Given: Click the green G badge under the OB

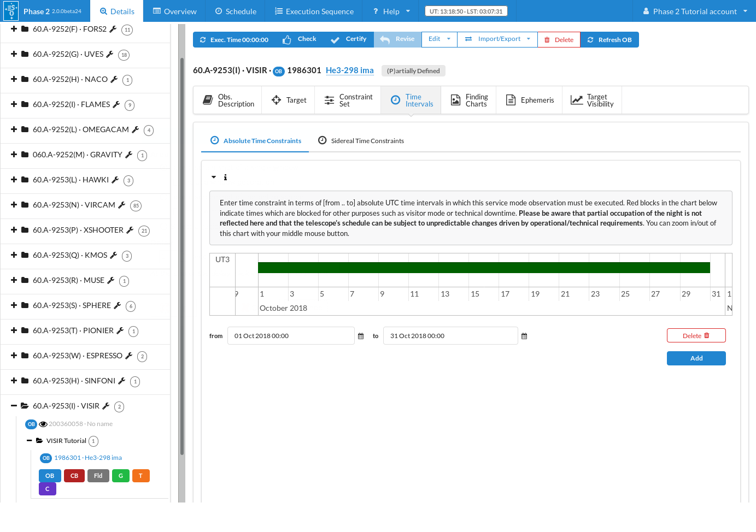Looking at the screenshot, I should (x=121, y=476).
